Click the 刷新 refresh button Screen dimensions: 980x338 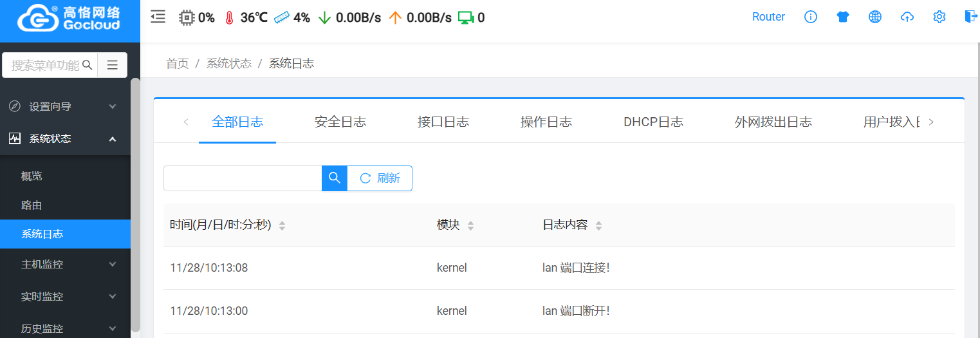[x=380, y=178]
